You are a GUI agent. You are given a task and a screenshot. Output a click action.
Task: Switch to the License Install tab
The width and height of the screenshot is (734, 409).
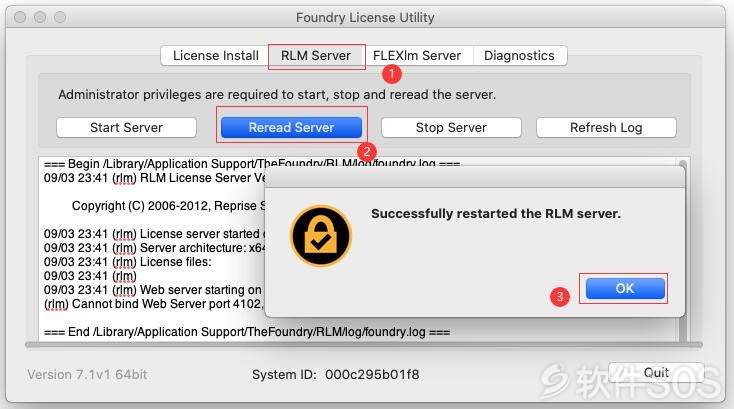pos(215,56)
